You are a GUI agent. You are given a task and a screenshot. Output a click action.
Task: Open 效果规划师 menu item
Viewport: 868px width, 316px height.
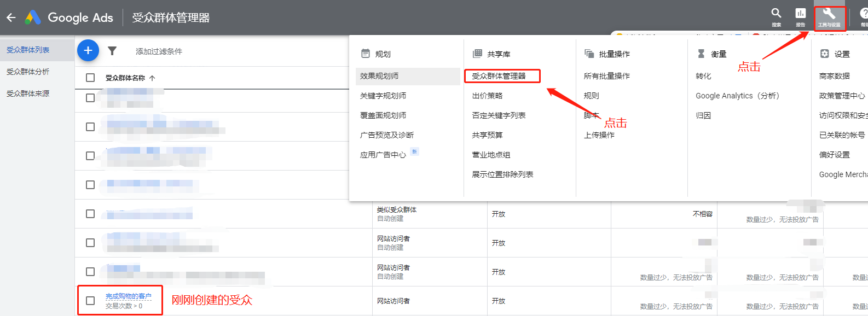click(408, 76)
